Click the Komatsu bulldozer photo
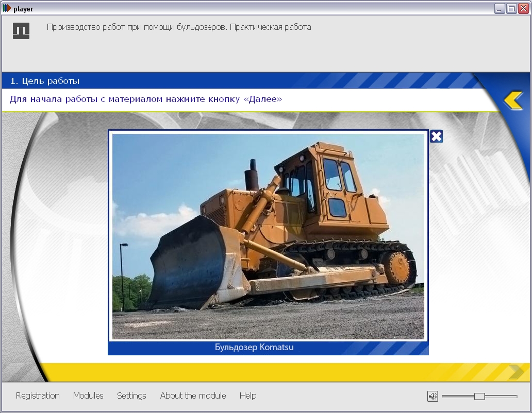The height and width of the screenshot is (413, 532). click(268, 236)
